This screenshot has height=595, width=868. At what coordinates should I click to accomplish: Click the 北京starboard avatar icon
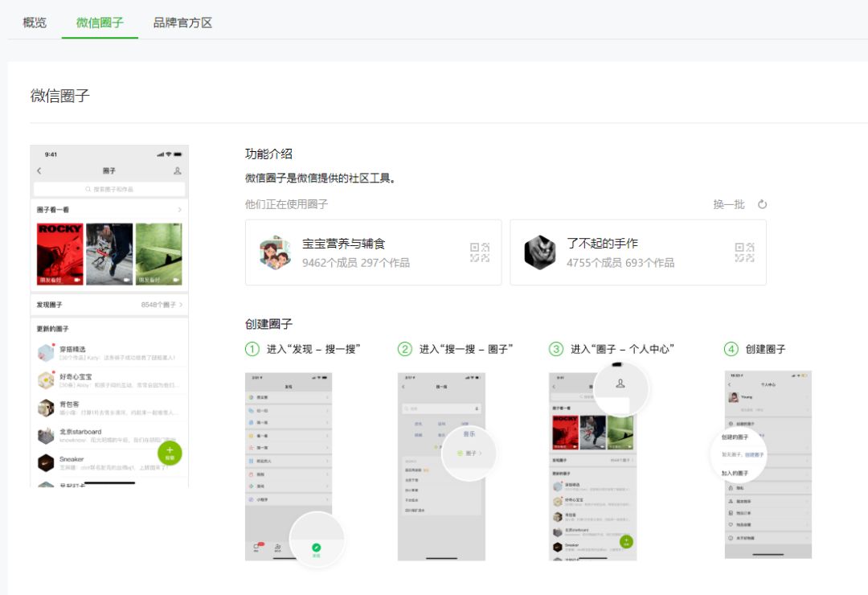(x=46, y=436)
